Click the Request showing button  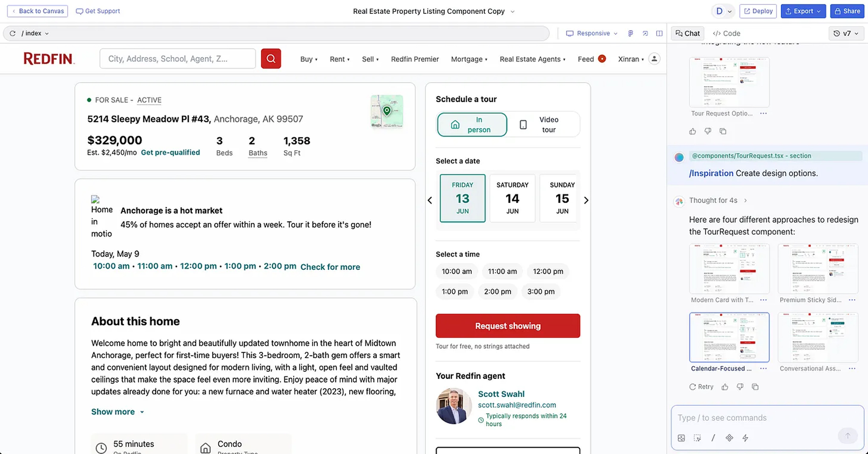507,326
